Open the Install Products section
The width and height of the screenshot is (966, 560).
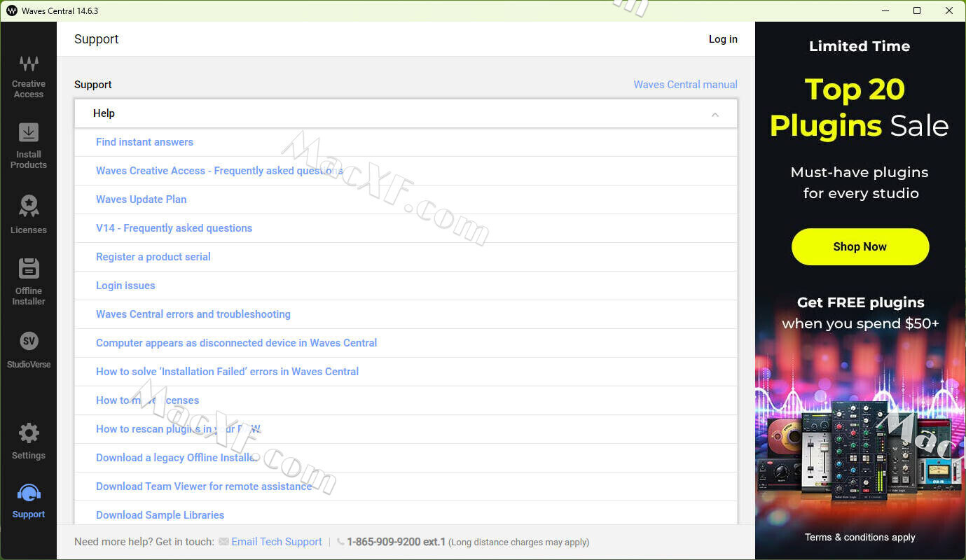28,146
